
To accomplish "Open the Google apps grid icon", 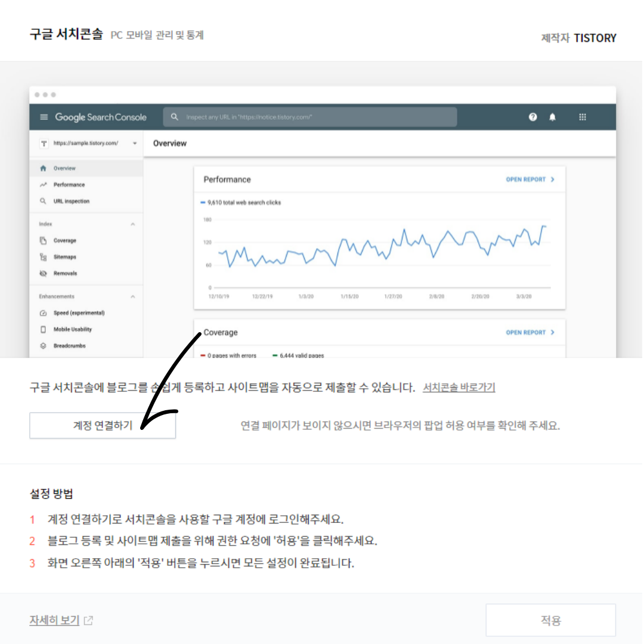I will pos(583,117).
